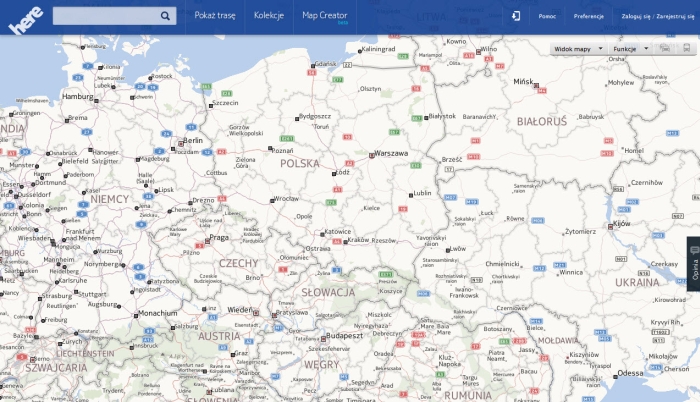
Task: Click the Warszawa city marker
Action: pyautogui.click(x=371, y=155)
